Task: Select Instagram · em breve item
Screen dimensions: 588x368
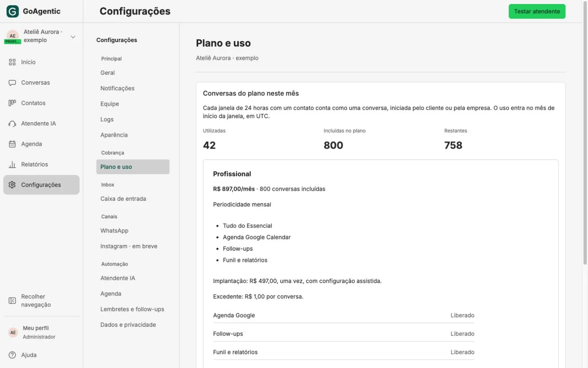Action: 133,246
